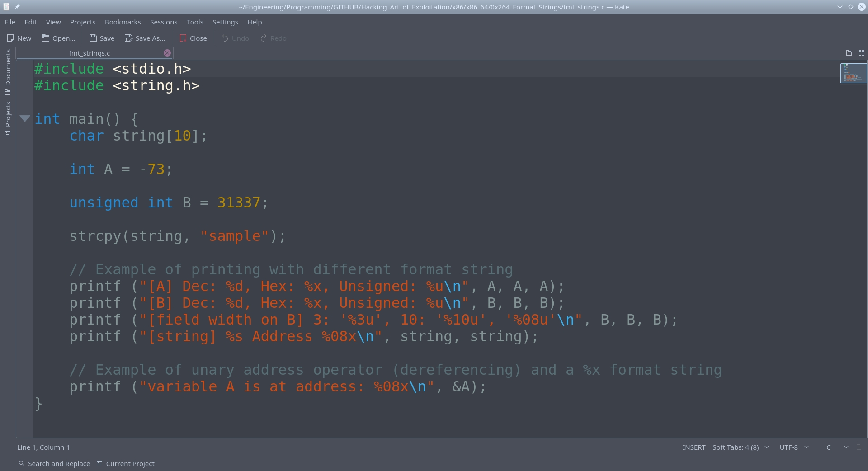The image size is (868, 471).
Task: Open the Sessions menu
Action: point(163,22)
